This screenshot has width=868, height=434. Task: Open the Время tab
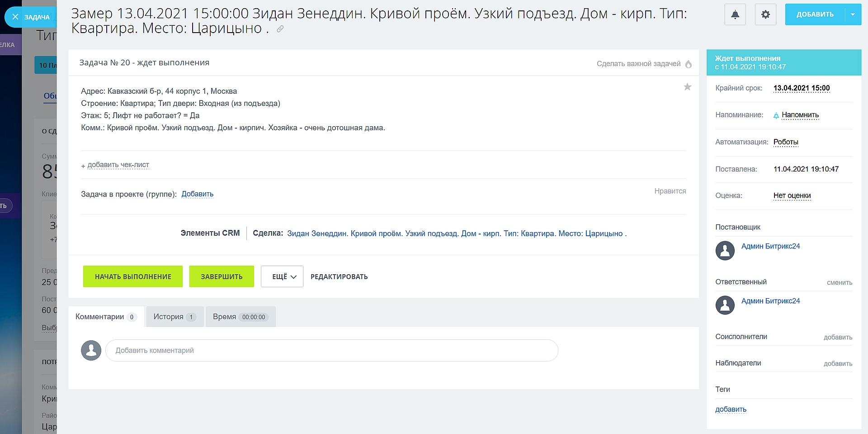click(x=240, y=317)
